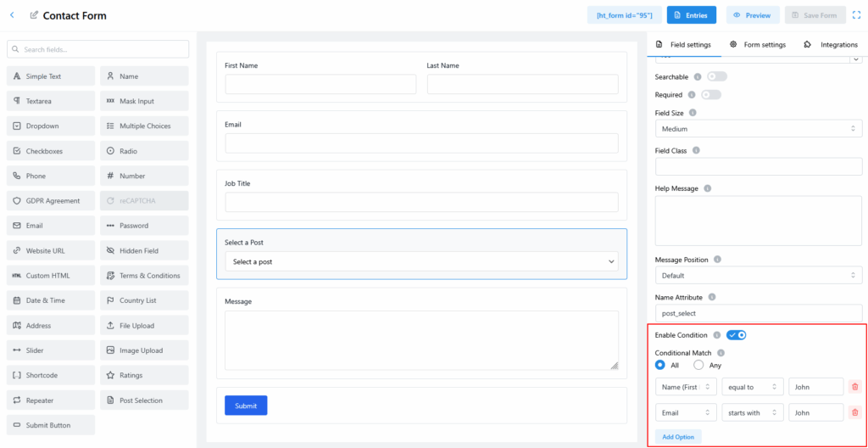Add the Slider field from the field list
The image size is (868, 448).
coord(50,350)
